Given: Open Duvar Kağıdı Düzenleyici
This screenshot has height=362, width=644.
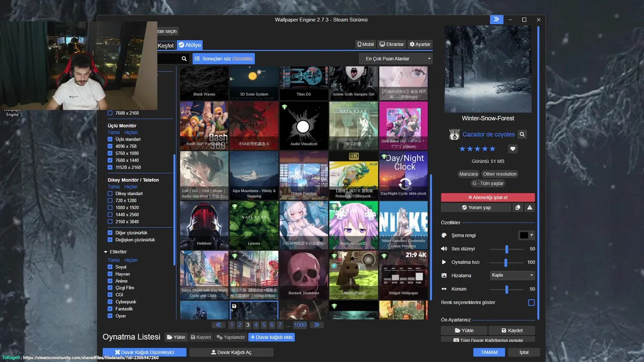Looking at the screenshot, I should point(144,352).
